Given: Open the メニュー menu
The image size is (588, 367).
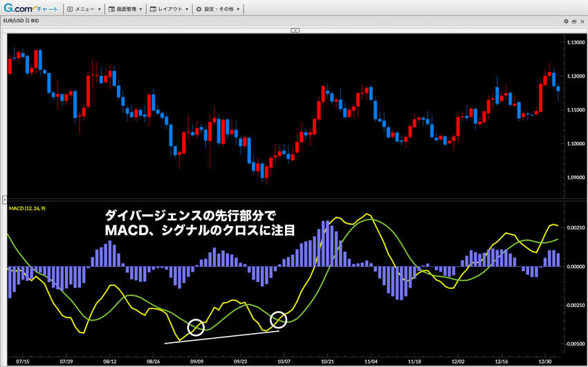Looking at the screenshot, I should point(86,10).
